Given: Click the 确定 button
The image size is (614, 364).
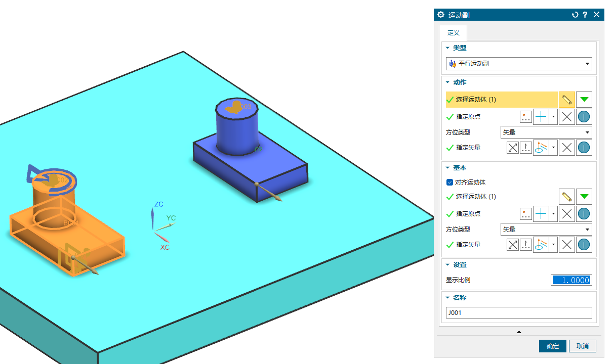Looking at the screenshot, I should click(552, 346).
